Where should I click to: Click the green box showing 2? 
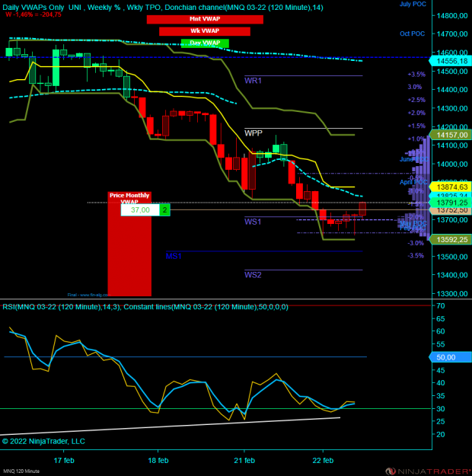click(165, 209)
